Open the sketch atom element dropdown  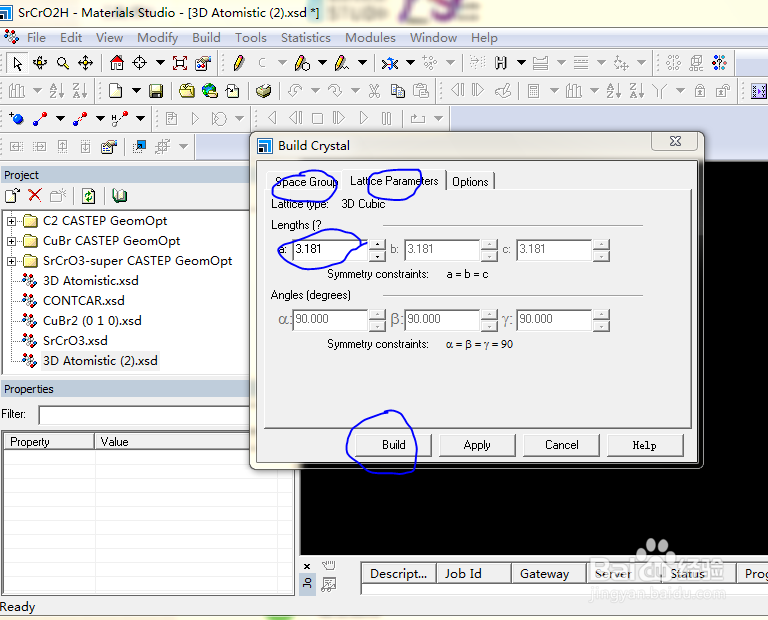coord(282,63)
